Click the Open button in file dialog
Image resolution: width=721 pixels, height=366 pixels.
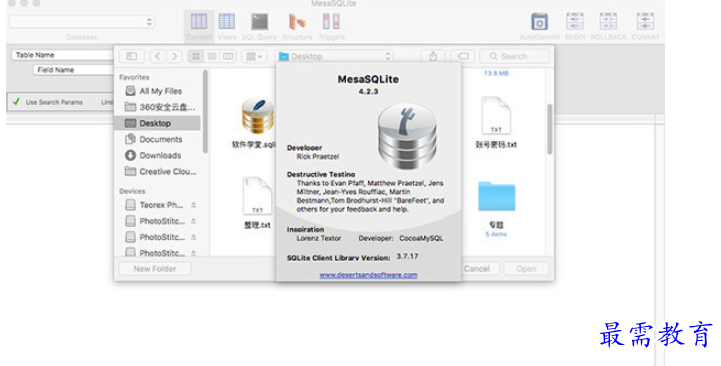[526, 269]
